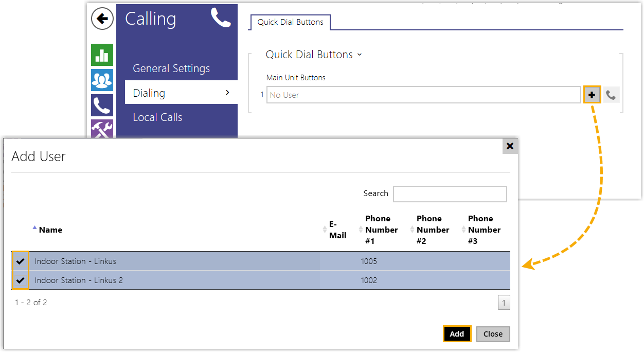This screenshot has height=352, width=644.
Task: Open the purple System tools icon
Action: (102, 129)
